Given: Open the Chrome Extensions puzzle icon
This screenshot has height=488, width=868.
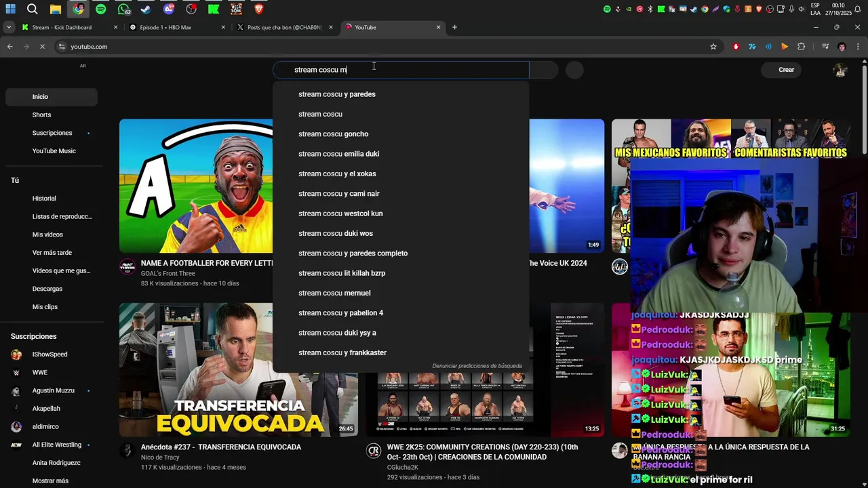Looking at the screenshot, I should pos(802,47).
